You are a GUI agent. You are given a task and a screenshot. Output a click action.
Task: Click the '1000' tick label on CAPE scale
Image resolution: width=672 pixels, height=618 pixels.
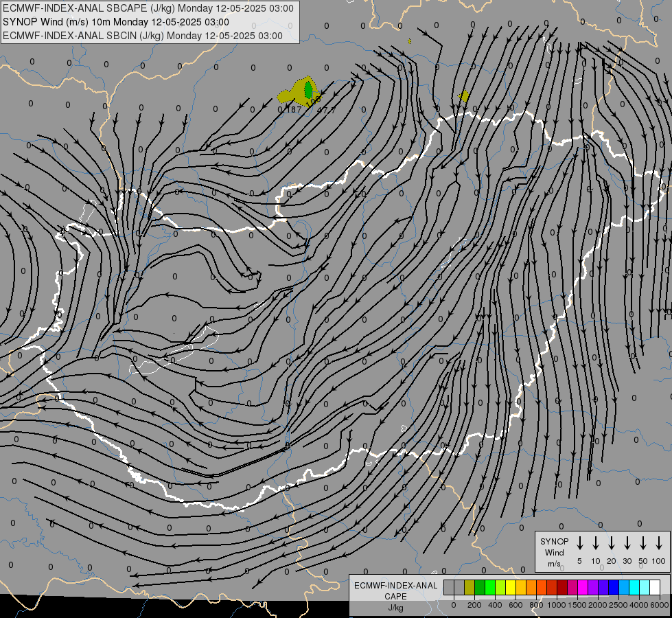[557, 605]
